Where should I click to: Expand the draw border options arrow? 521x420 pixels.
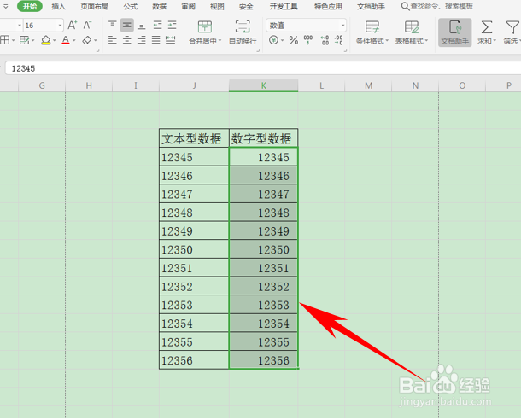(x=33, y=41)
